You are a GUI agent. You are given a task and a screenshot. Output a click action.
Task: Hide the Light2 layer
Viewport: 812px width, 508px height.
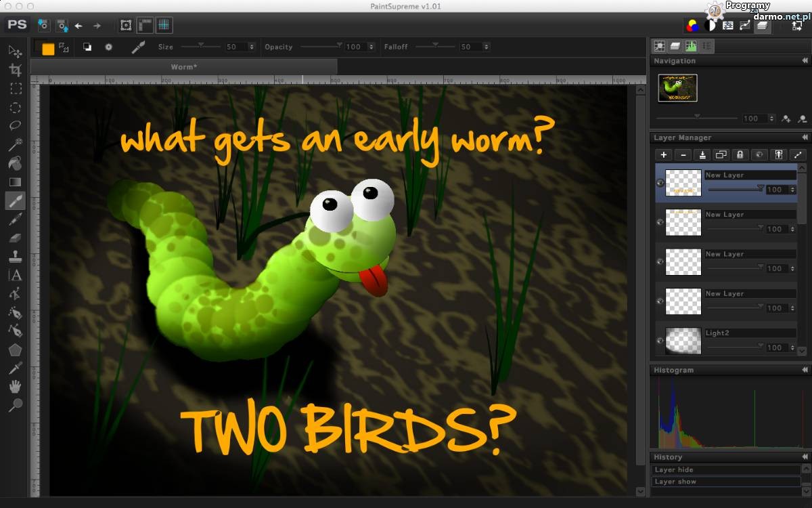tap(660, 341)
